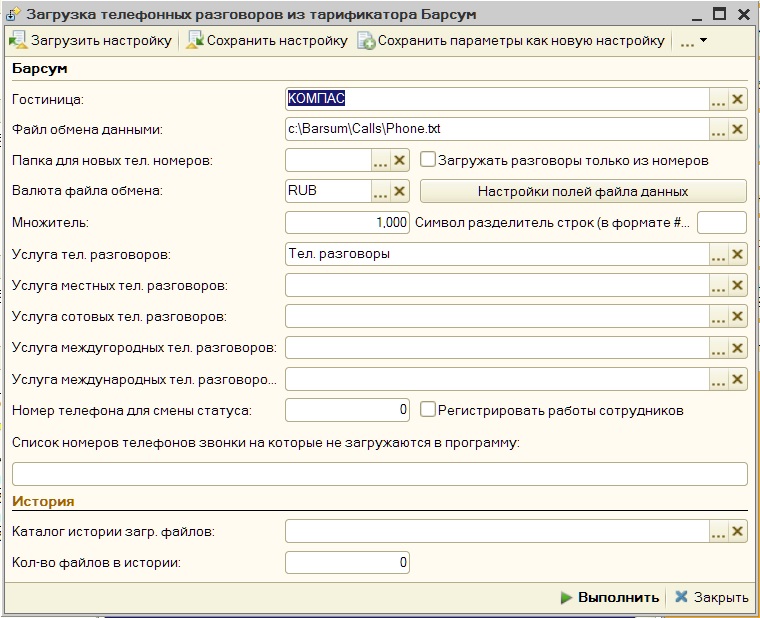Click the file path field c:\Barsum\Calls\Phone.txt

click(x=497, y=129)
